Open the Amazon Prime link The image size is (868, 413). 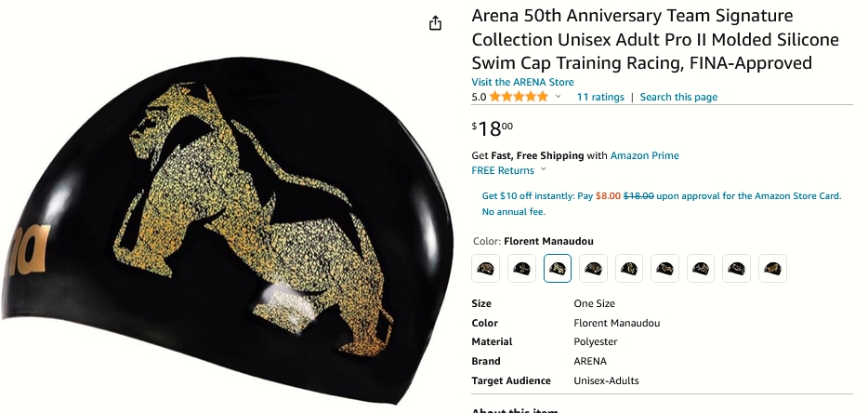[x=644, y=155]
